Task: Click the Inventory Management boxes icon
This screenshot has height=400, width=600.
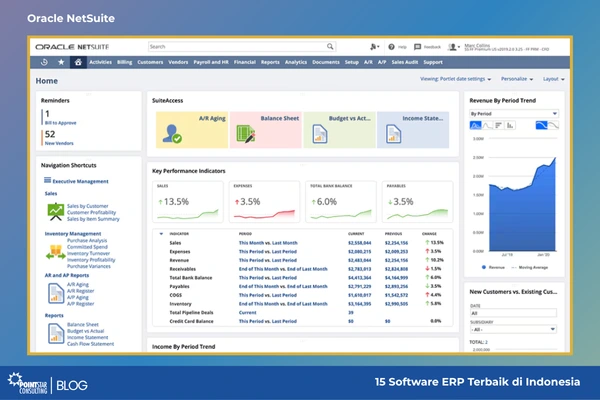Action: [x=55, y=252]
